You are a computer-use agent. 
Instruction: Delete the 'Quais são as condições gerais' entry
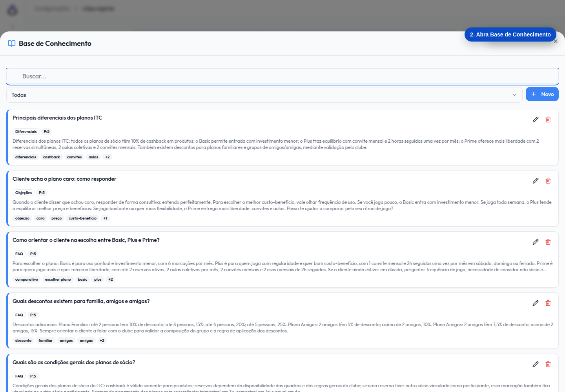click(x=548, y=364)
